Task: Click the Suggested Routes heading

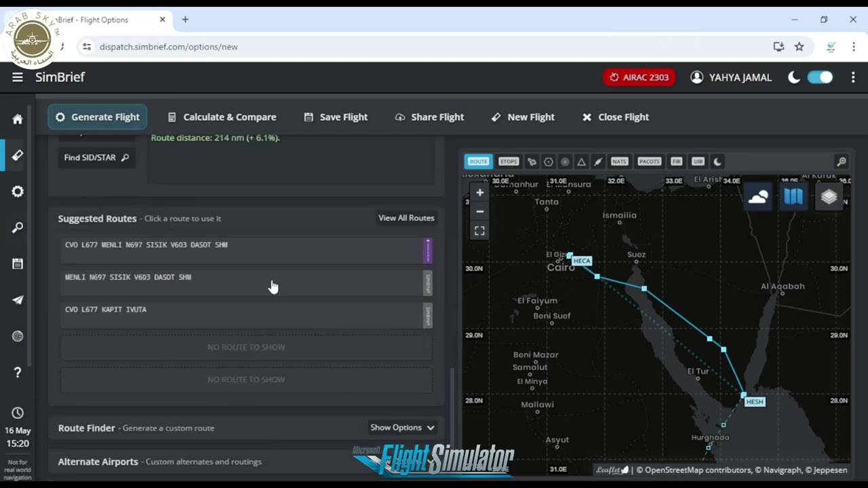Action: tap(97, 218)
